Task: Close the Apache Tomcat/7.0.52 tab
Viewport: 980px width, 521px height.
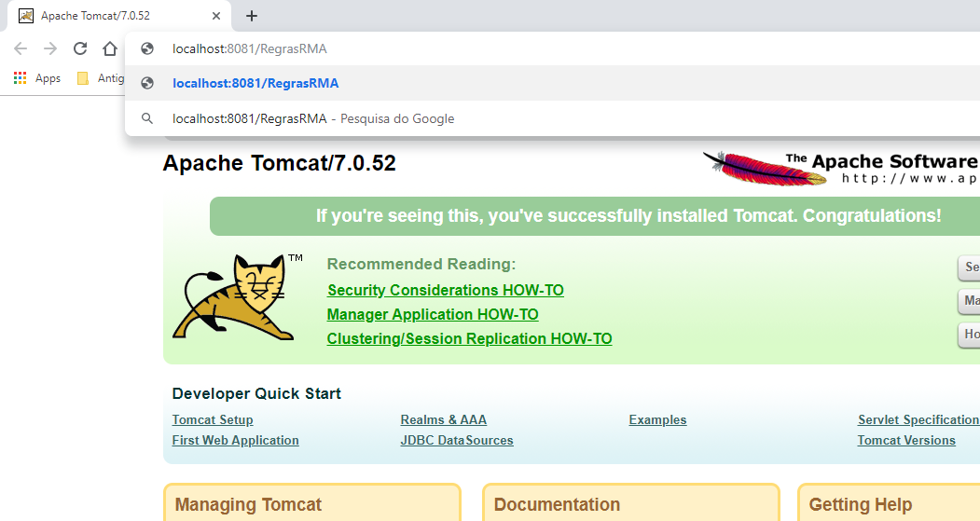Action: click(216, 16)
